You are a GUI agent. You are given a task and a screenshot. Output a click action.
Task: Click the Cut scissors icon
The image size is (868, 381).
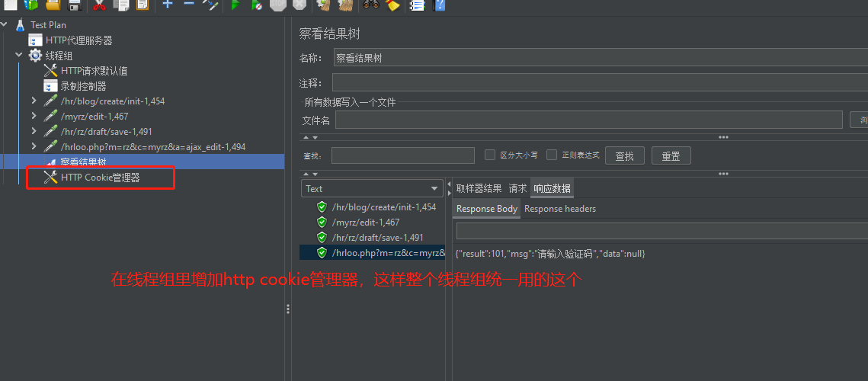100,5
